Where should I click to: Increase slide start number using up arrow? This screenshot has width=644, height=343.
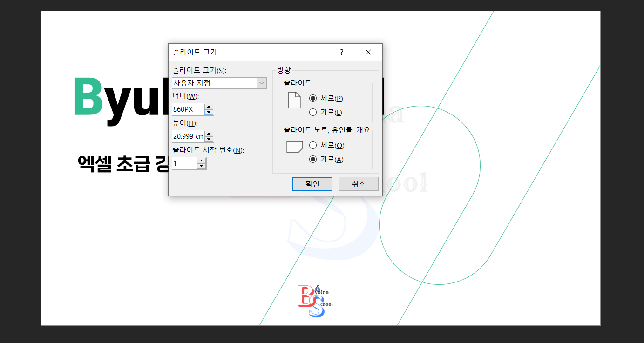201,161
